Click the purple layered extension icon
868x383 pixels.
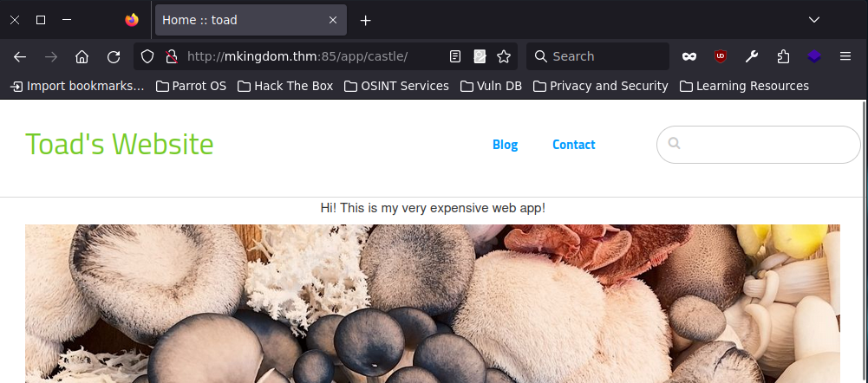[x=813, y=56]
